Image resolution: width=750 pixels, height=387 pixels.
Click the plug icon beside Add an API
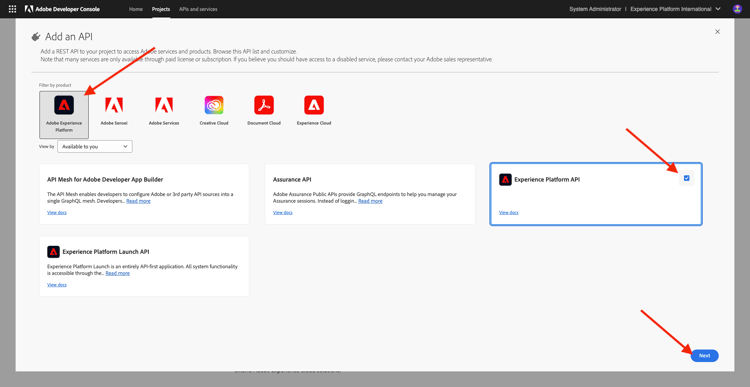pyautogui.click(x=36, y=37)
